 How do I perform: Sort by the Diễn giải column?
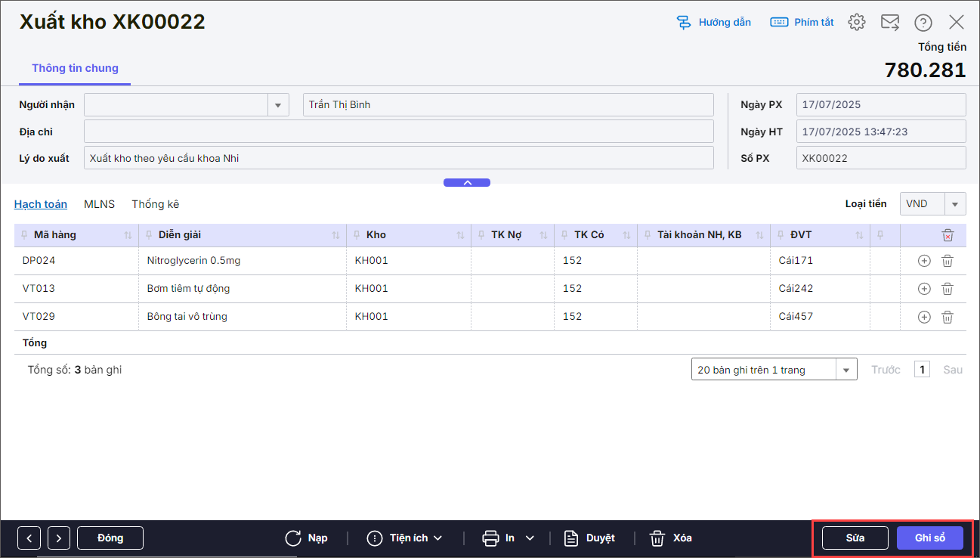335,235
